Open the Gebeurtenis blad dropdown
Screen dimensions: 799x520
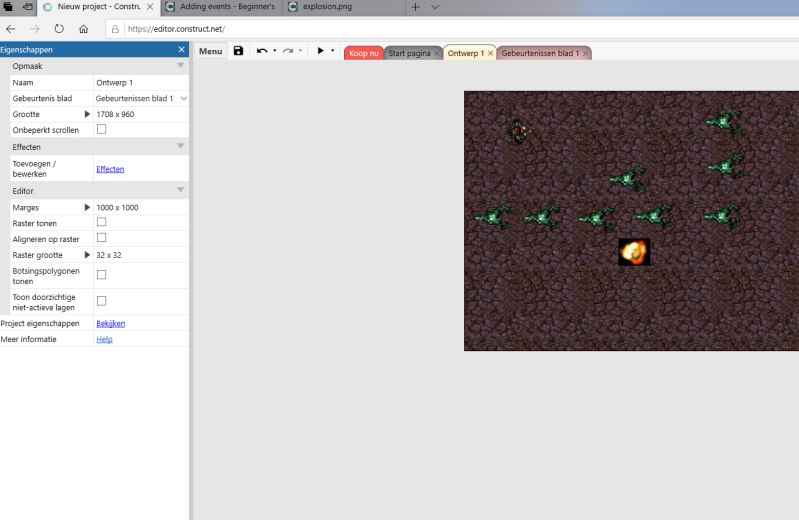141,98
